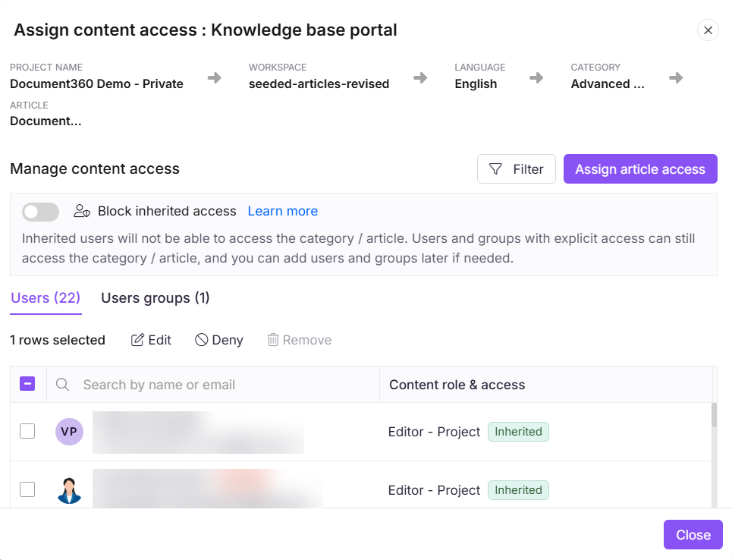Click the Inherited badge in second user row
Screen dimensions: 732x560
518,490
